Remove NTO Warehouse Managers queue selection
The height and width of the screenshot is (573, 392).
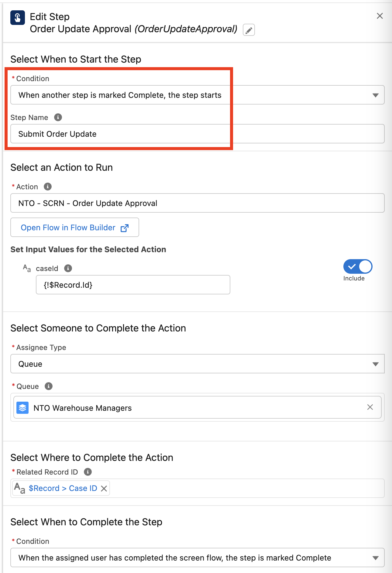pyautogui.click(x=370, y=407)
